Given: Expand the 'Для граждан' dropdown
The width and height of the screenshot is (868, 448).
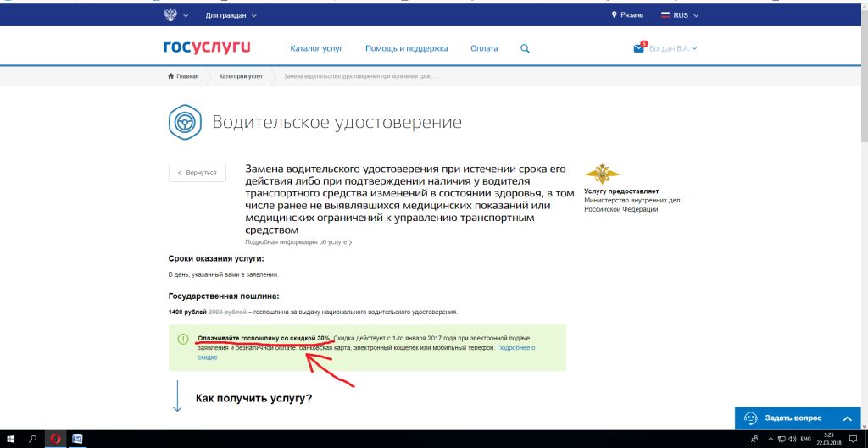Looking at the screenshot, I should 231,15.
